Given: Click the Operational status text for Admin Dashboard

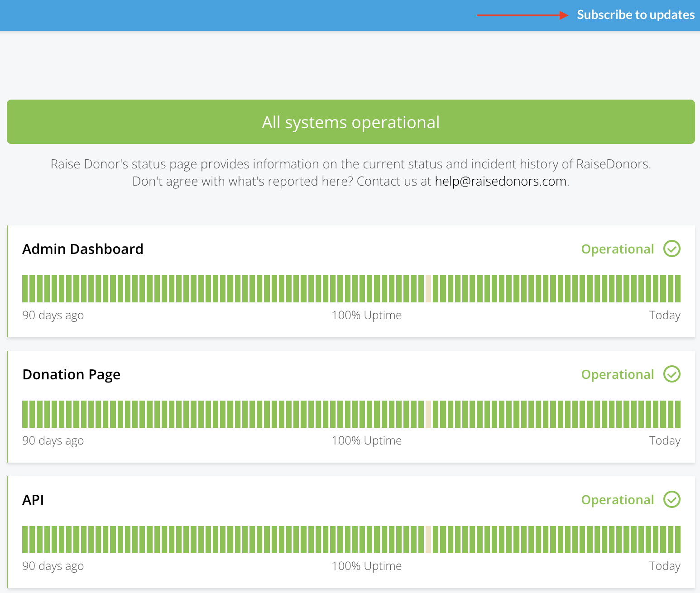Looking at the screenshot, I should click(618, 249).
